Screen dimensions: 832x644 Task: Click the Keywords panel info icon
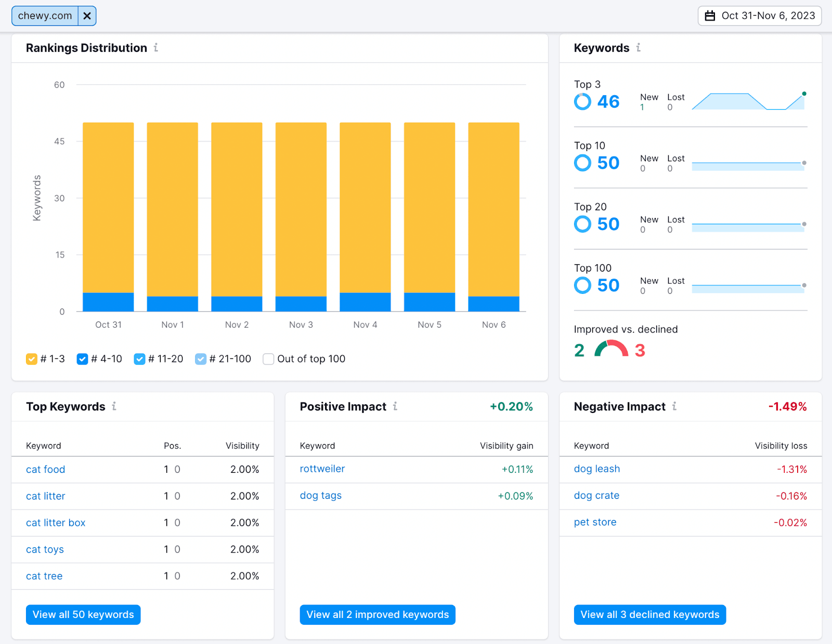pyautogui.click(x=639, y=48)
